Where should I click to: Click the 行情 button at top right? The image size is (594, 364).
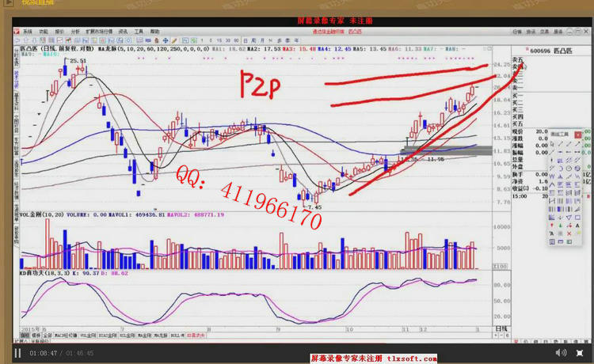[517, 32]
